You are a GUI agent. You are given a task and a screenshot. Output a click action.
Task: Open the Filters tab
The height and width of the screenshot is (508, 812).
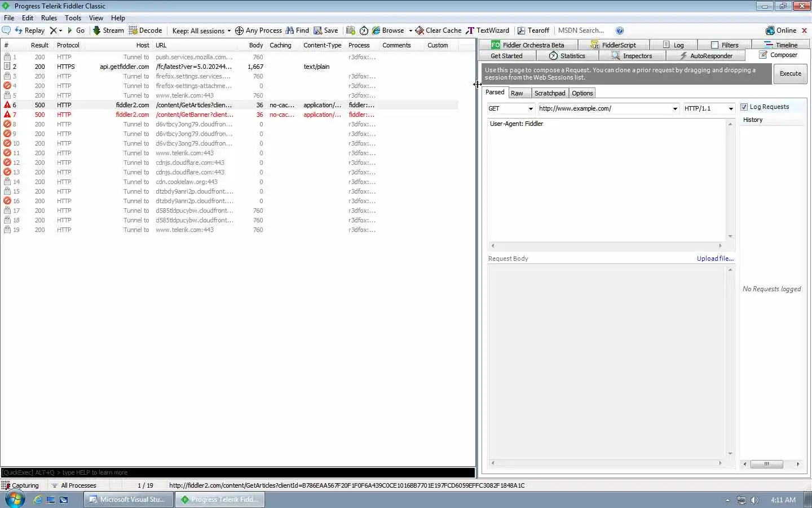(x=725, y=45)
